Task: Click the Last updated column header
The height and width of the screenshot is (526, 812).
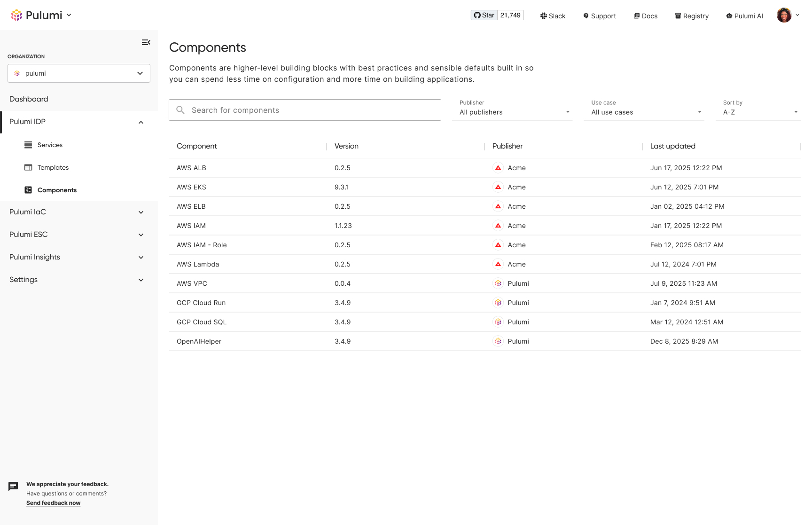Action: pos(673,146)
